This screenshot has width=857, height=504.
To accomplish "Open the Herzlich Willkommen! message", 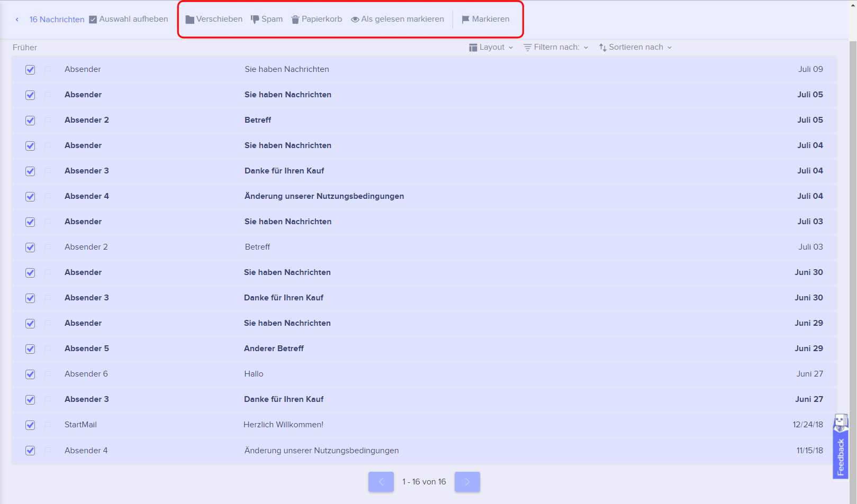I will 283,425.
